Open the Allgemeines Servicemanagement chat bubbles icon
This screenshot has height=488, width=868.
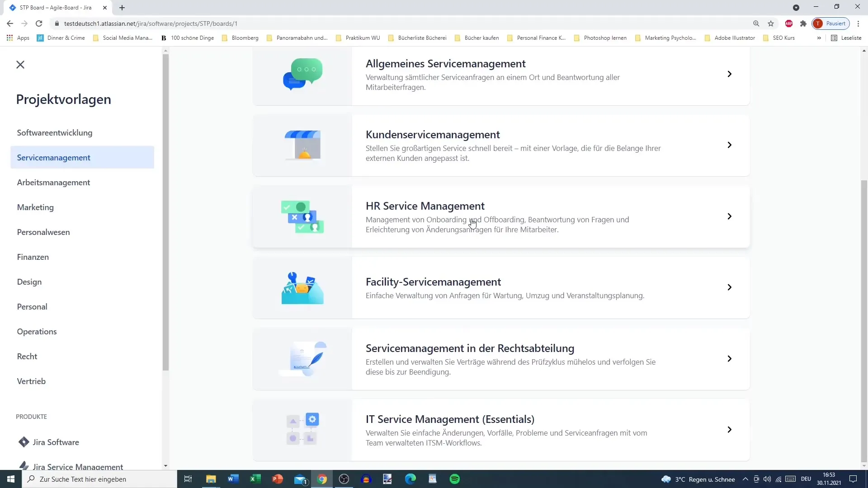302,74
